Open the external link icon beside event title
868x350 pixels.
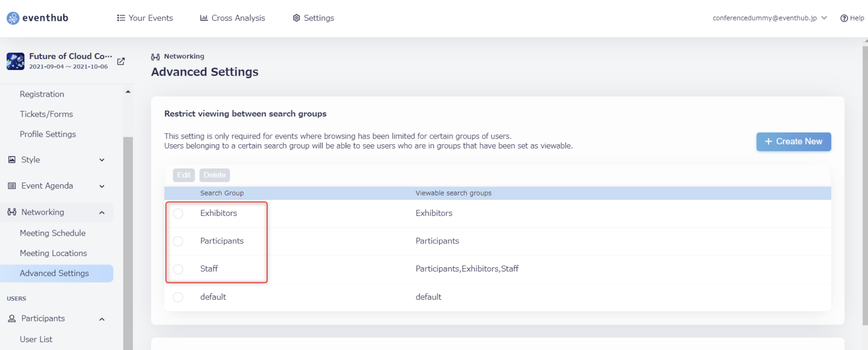121,61
